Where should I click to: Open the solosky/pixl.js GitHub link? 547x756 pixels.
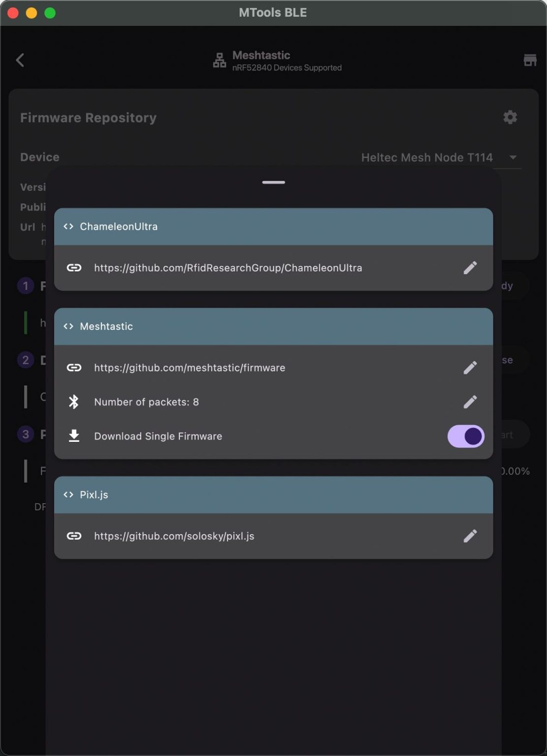174,536
